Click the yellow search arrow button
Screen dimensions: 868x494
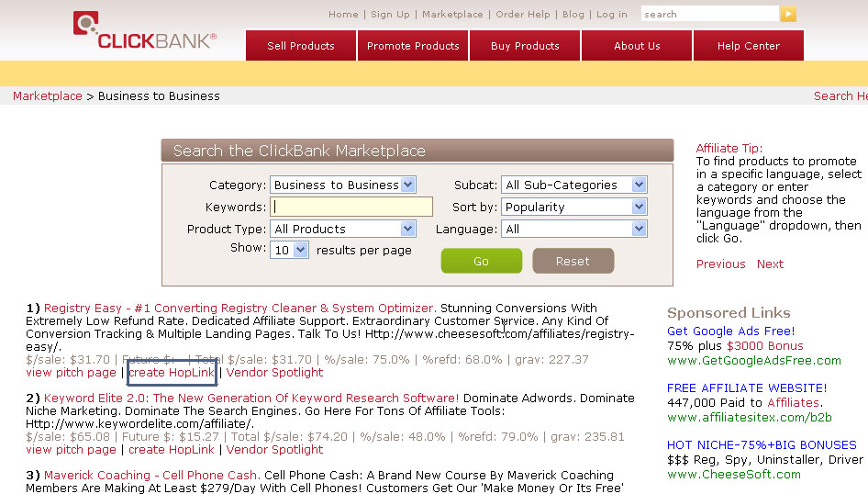click(787, 14)
